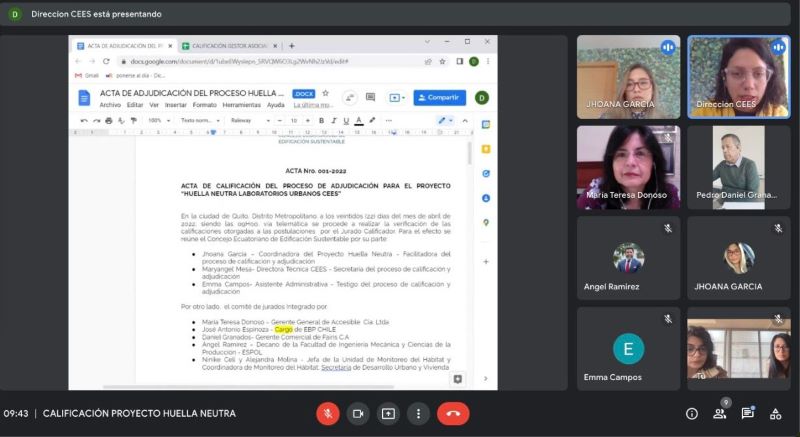Run spell check toolbar icon

[x=121, y=121]
